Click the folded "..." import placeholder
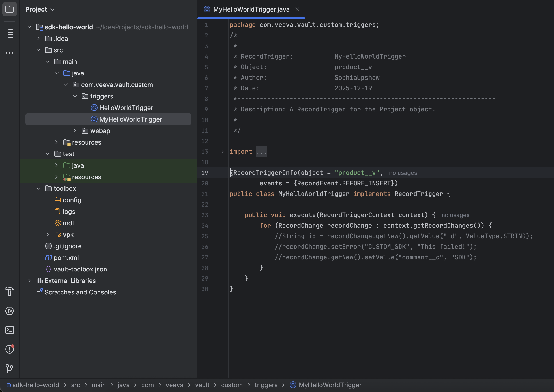This screenshot has width=554, height=392. coord(261,152)
